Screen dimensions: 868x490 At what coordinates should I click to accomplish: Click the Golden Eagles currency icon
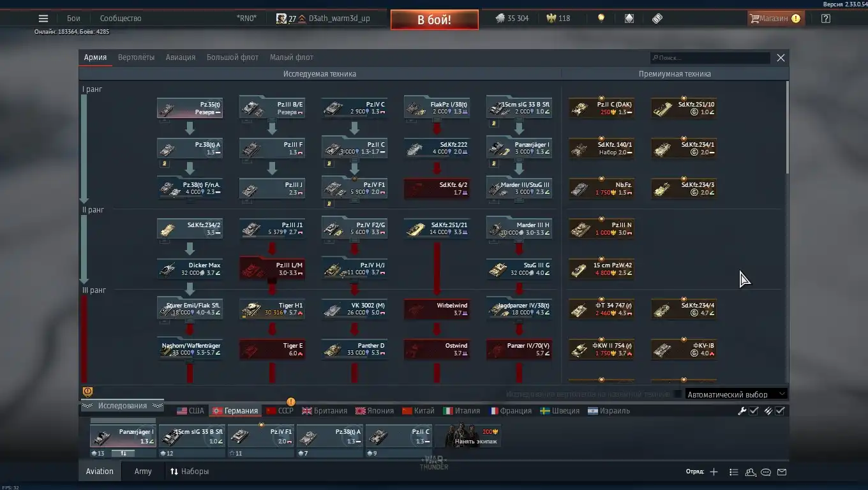[551, 19]
